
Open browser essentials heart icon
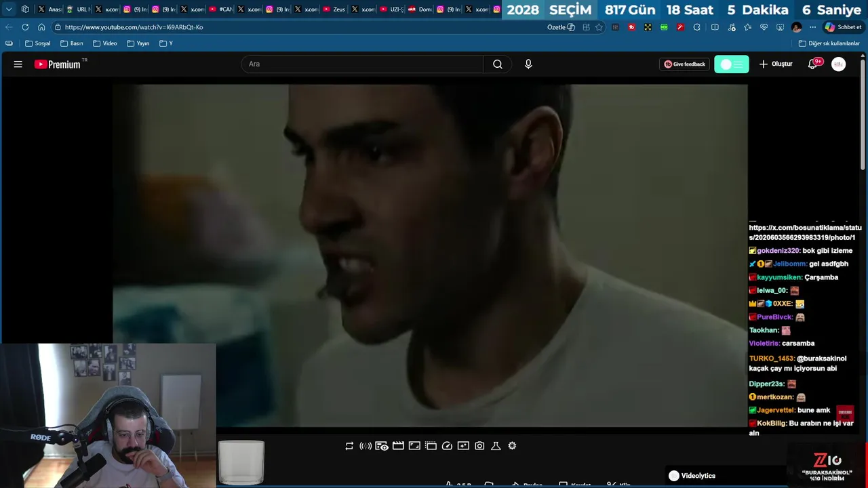tap(764, 27)
